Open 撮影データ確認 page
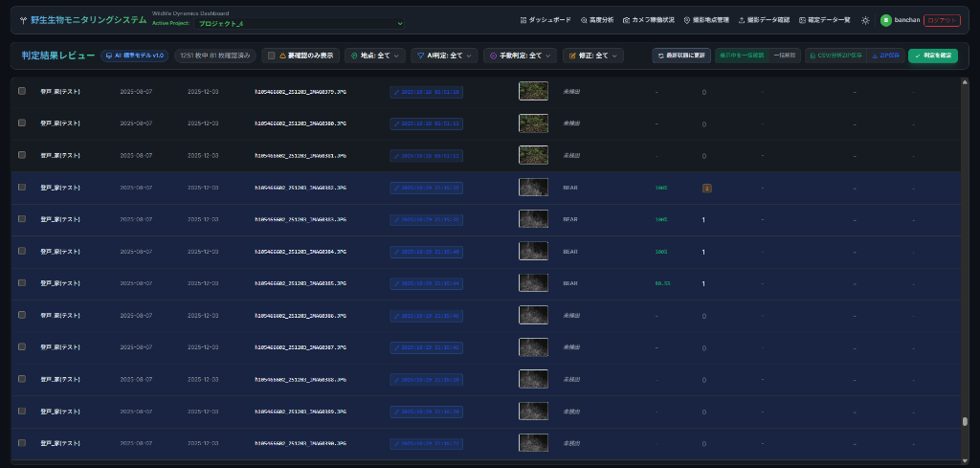The width and height of the screenshot is (980, 468). coord(765,20)
